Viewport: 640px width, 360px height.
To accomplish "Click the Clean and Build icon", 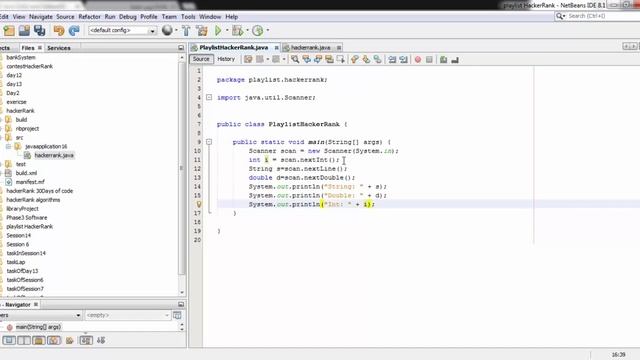I will 202,31.
